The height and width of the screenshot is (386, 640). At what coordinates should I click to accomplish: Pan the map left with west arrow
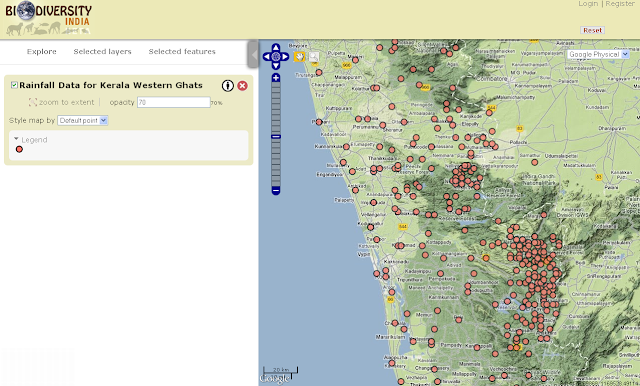pyautogui.click(x=267, y=56)
